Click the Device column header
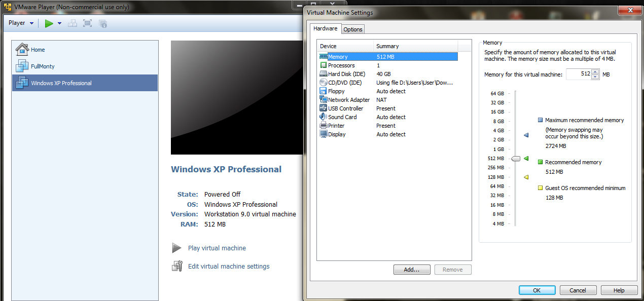The width and height of the screenshot is (644, 301). pos(345,46)
